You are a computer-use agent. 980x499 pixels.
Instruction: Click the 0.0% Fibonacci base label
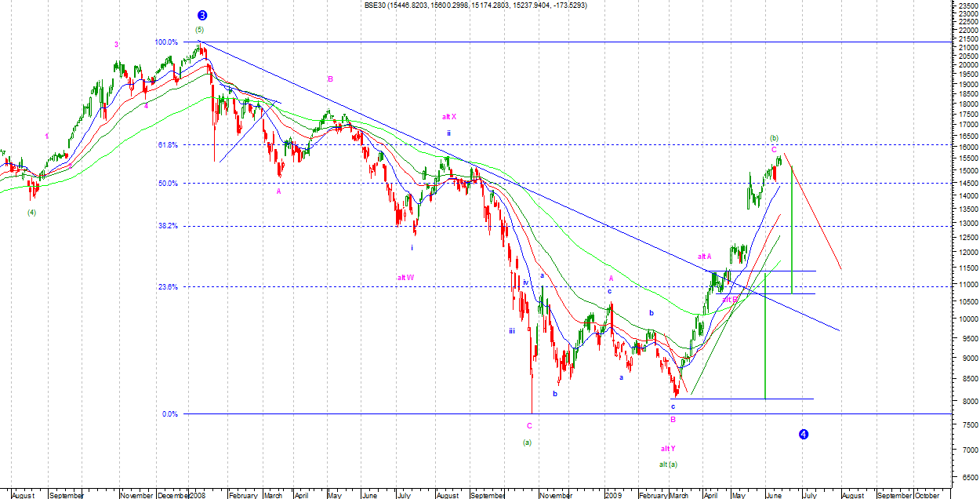170,414
